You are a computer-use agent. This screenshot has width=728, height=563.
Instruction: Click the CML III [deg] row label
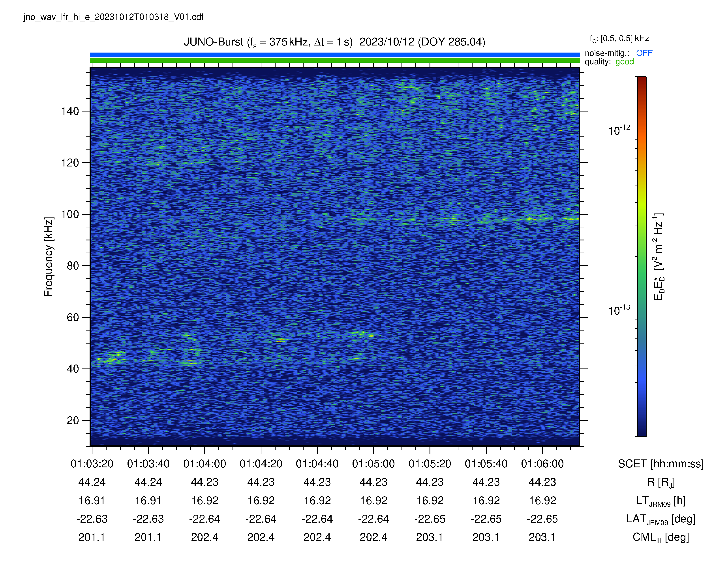click(x=661, y=537)
